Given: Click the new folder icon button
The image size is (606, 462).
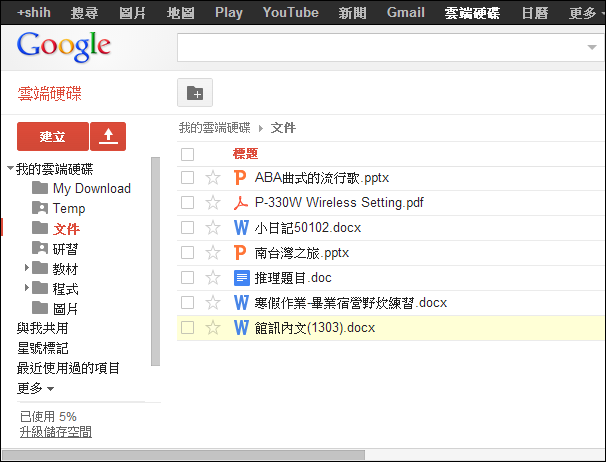Looking at the screenshot, I should coord(195,93).
